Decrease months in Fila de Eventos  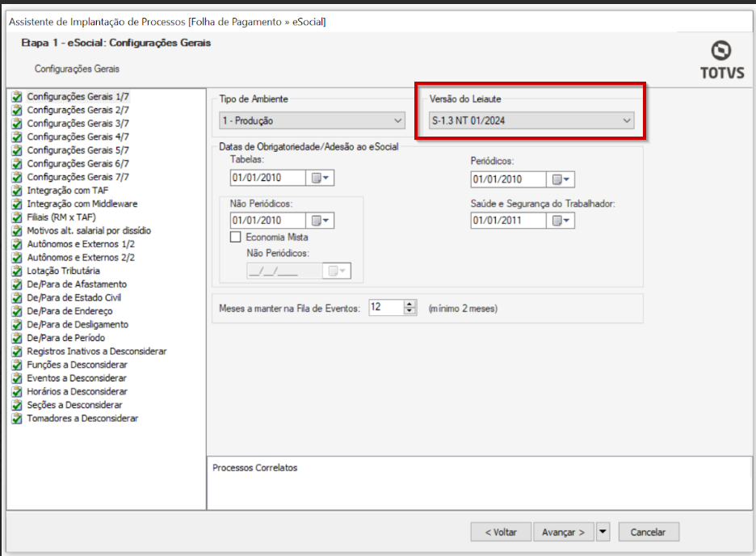pyautogui.click(x=409, y=311)
